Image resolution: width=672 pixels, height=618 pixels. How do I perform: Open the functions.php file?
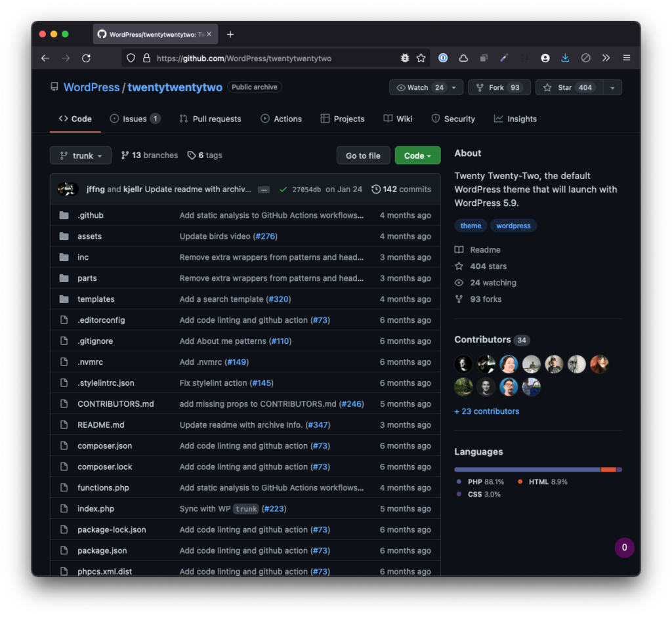tap(103, 487)
